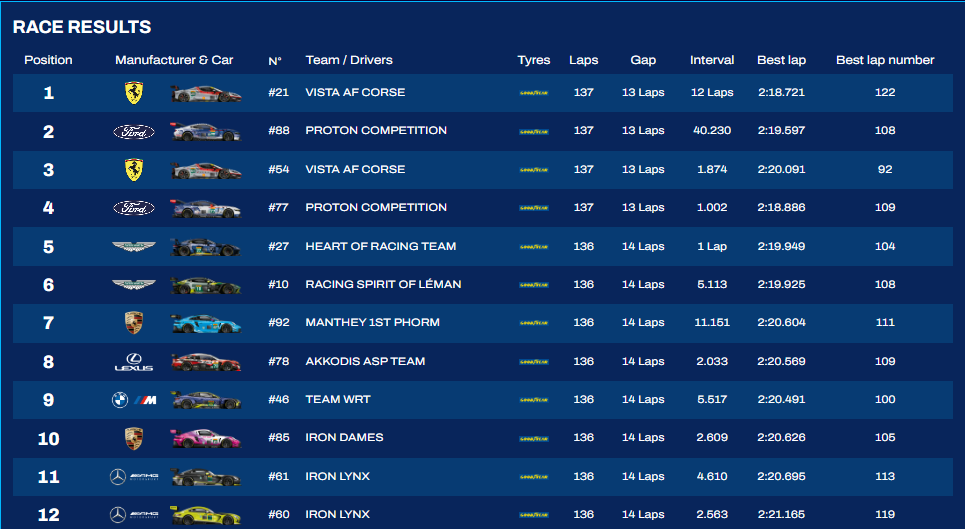
Task: Click the Interval column header
Action: point(712,60)
